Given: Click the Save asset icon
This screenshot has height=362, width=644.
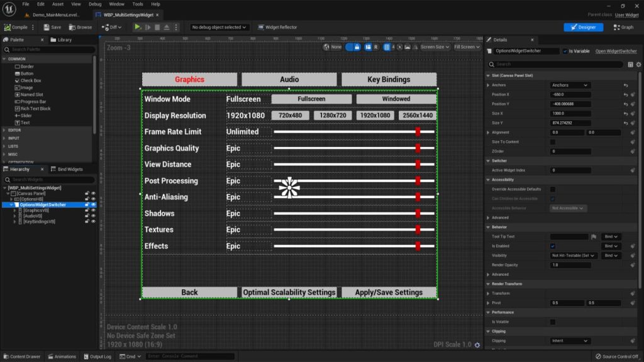Looking at the screenshot, I should click(x=46, y=27).
